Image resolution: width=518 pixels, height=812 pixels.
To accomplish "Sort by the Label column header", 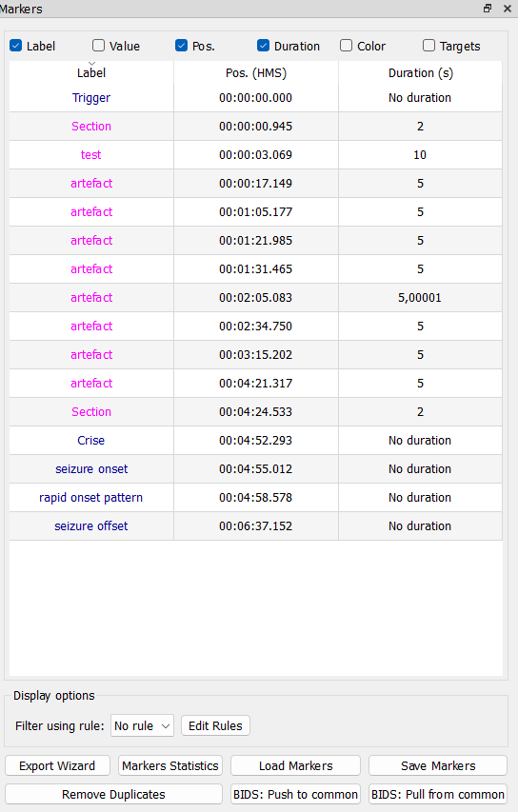I will [91, 72].
